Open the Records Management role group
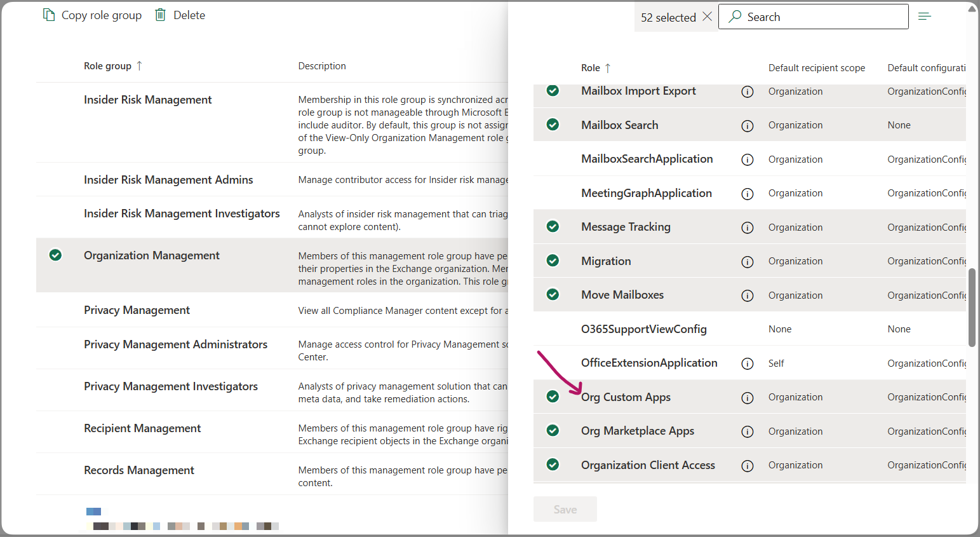 click(139, 470)
